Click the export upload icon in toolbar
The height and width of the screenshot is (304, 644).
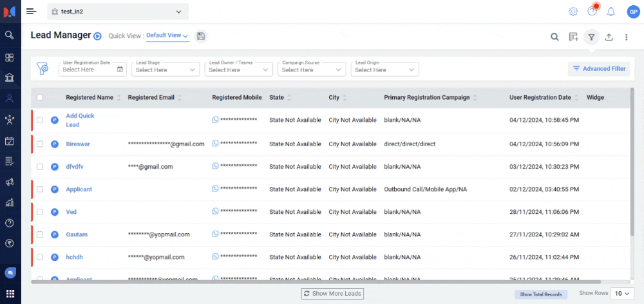click(x=609, y=37)
